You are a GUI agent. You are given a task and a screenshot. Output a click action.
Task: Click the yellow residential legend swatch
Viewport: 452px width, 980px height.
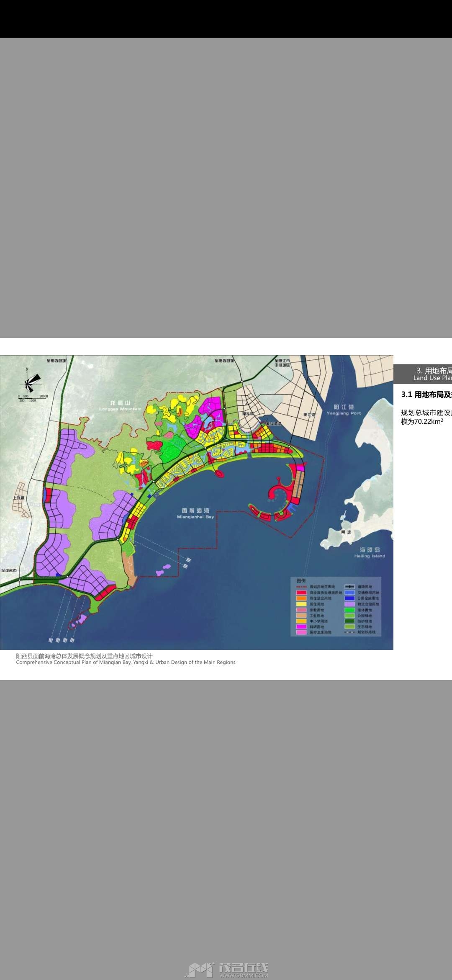tap(301, 604)
